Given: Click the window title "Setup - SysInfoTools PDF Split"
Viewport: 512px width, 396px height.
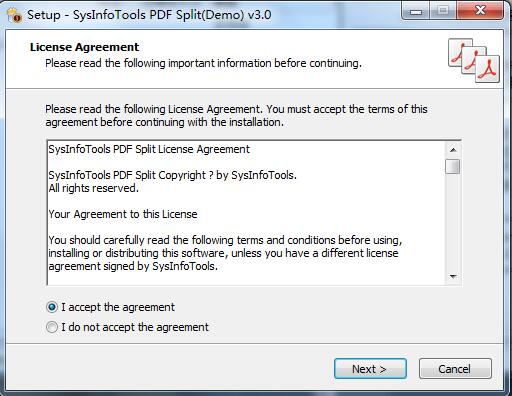Looking at the screenshot, I should point(149,15).
